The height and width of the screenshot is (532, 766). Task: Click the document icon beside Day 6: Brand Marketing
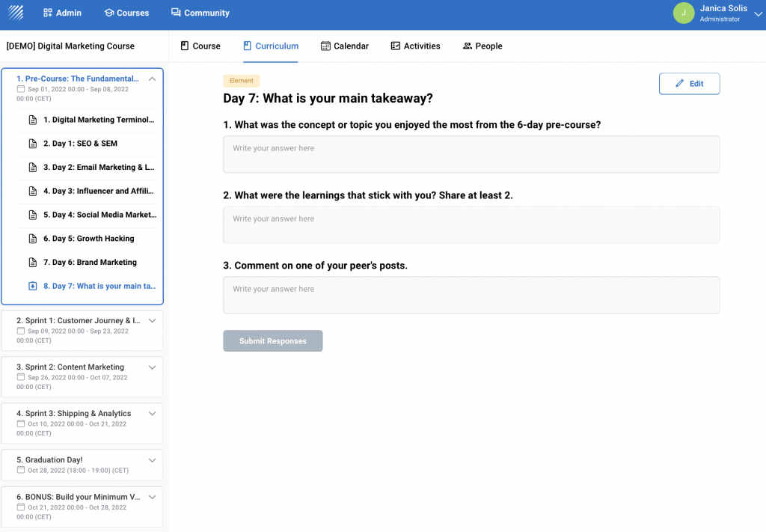[33, 263]
